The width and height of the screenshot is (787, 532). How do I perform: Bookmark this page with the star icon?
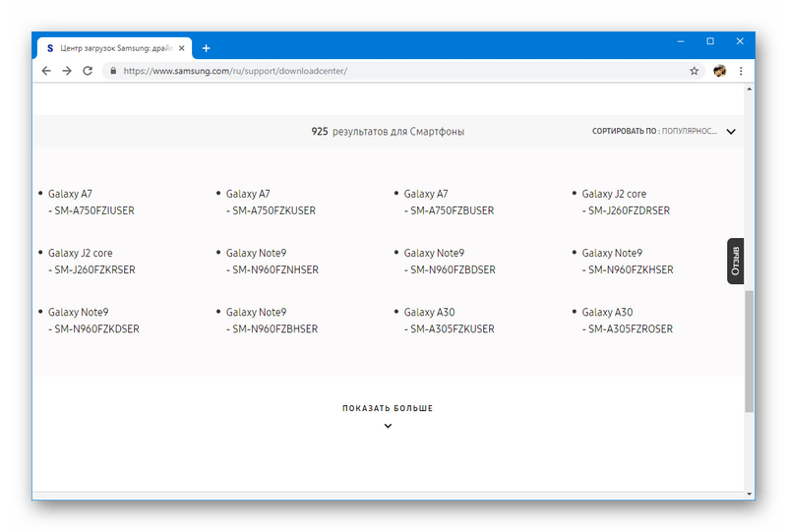pos(695,71)
